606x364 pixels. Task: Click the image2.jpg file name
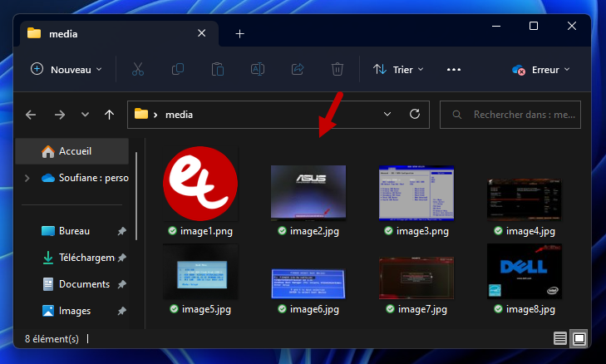(x=314, y=232)
